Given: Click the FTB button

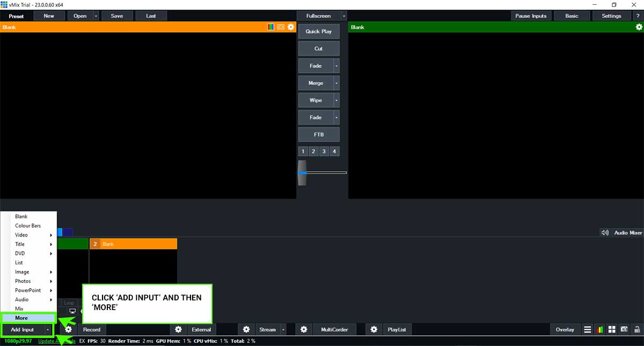Looking at the screenshot, I should point(319,135).
